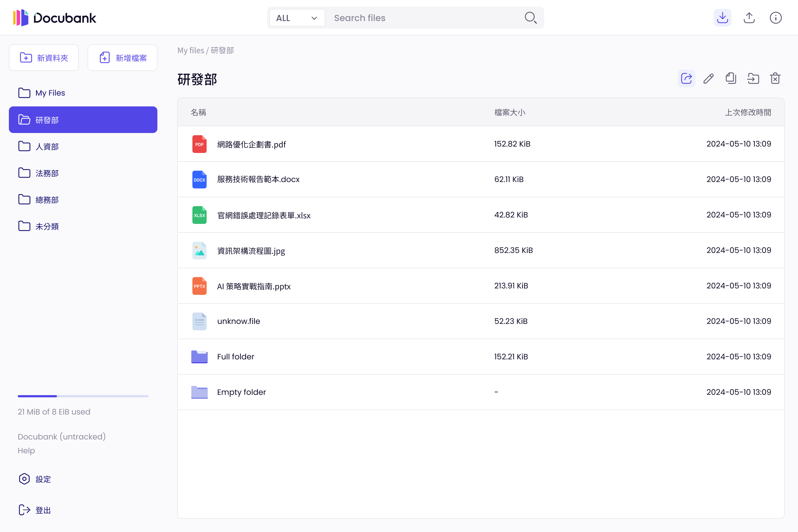The width and height of the screenshot is (798, 532).
Task: Click the Empty folder icon
Action: tap(199, 392)
